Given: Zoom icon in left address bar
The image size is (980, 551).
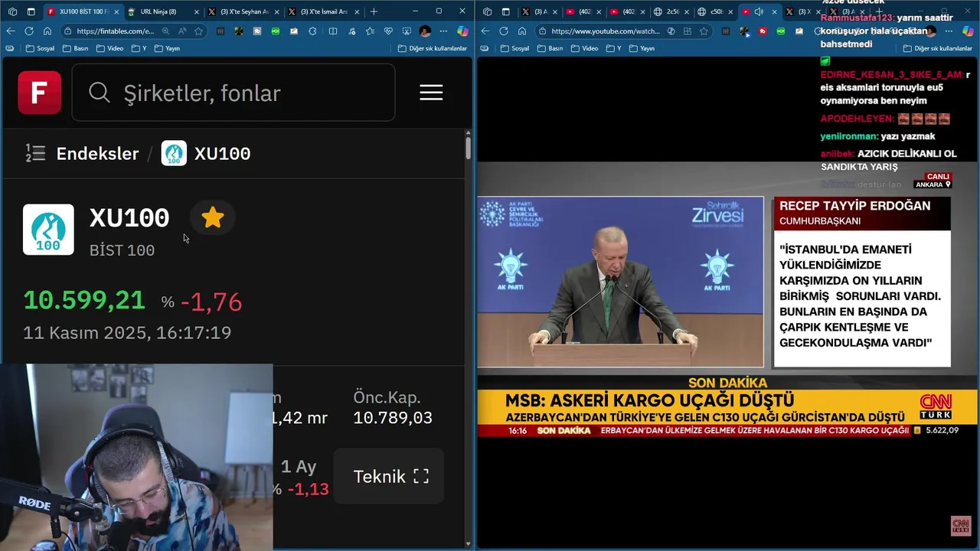Looking at the screenshot, I should 165,31.
